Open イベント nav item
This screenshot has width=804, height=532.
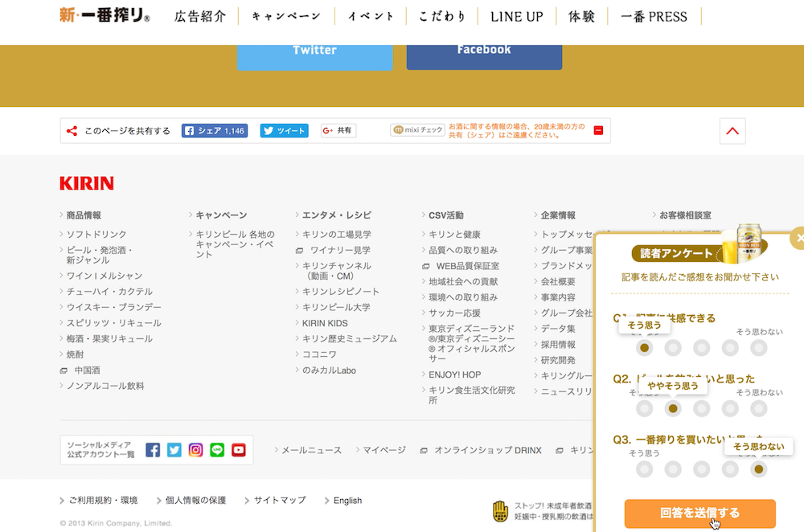pyautogui.click(x=371, y=16)
